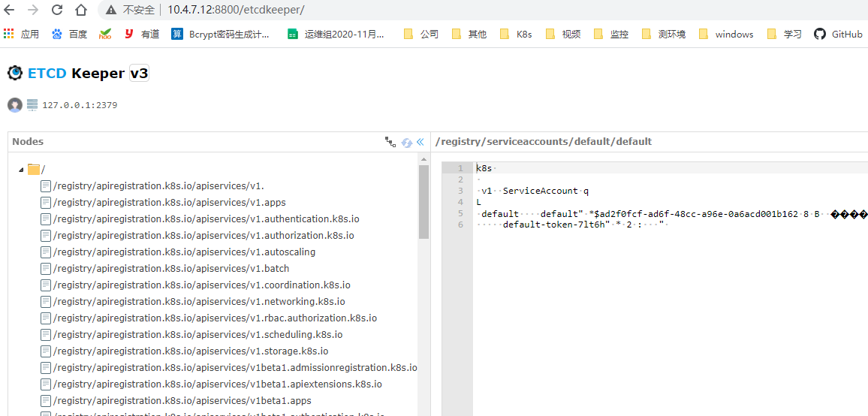Open the K8s bookmark folder

click(x=516, y=35)
